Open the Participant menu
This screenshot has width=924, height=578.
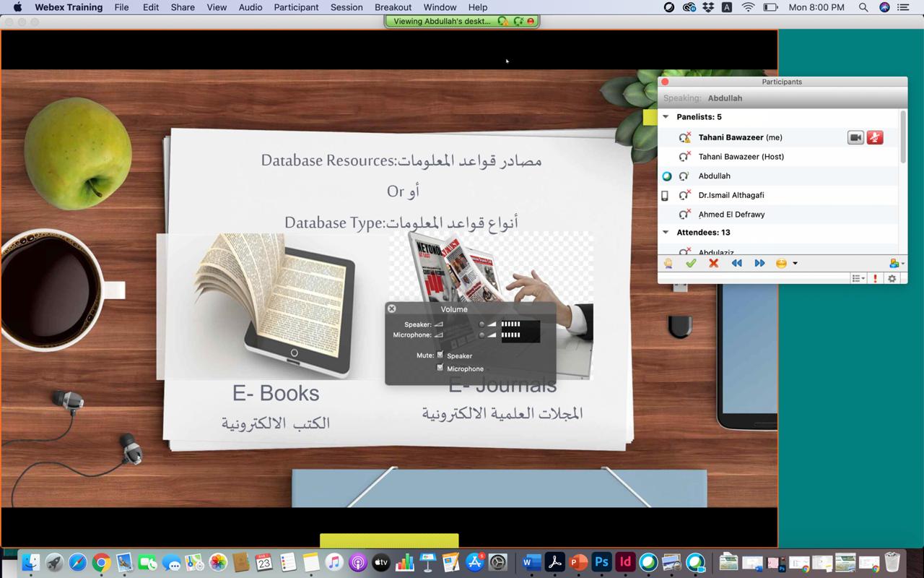296,7
